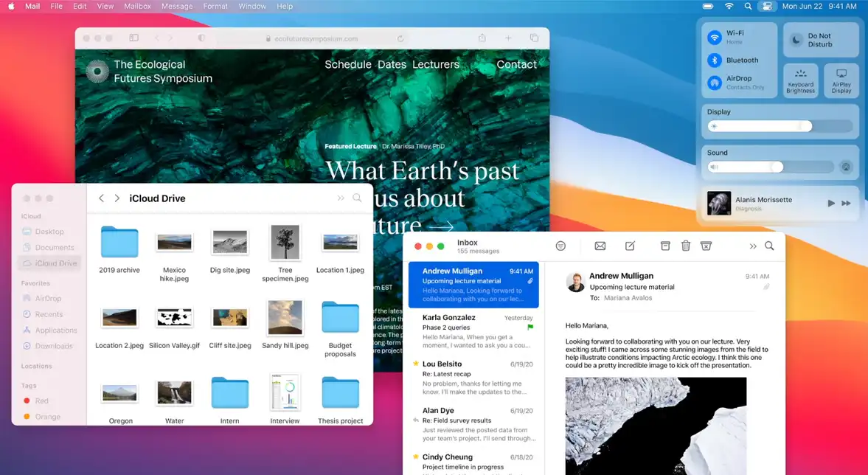Open the Apple menu

click(11, 6)
